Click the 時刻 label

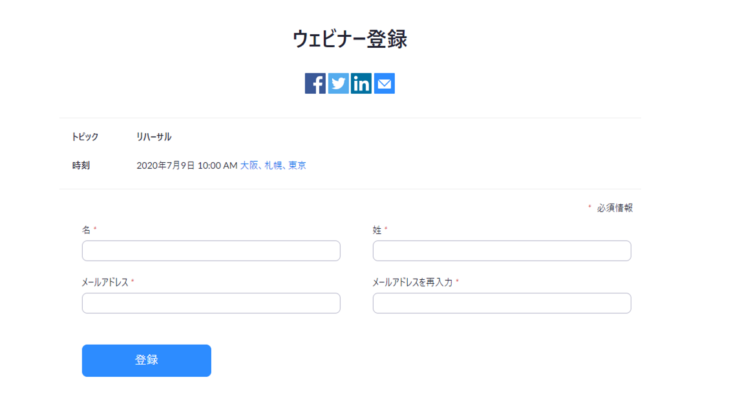pyautogui.click(x=81, y=166)
